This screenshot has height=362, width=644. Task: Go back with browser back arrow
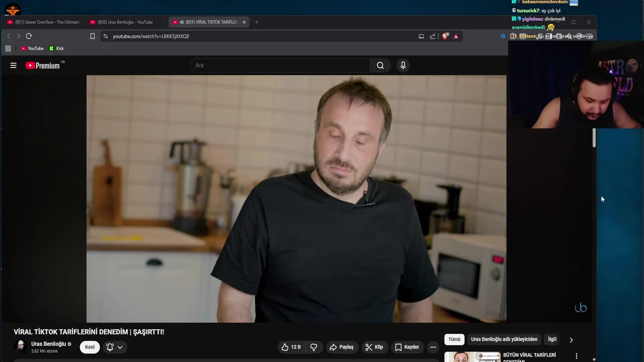(x=9, y=36)
